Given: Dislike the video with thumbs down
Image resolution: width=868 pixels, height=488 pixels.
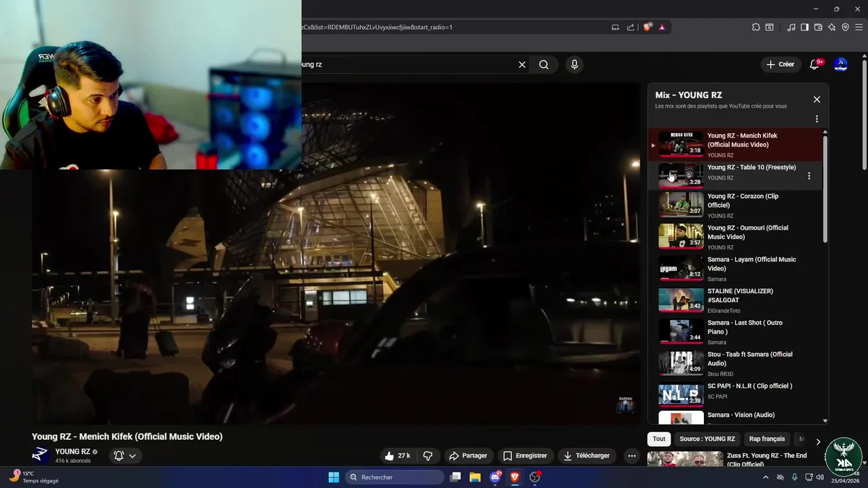Looking at the screenshot, I should [x=428, y=456].
